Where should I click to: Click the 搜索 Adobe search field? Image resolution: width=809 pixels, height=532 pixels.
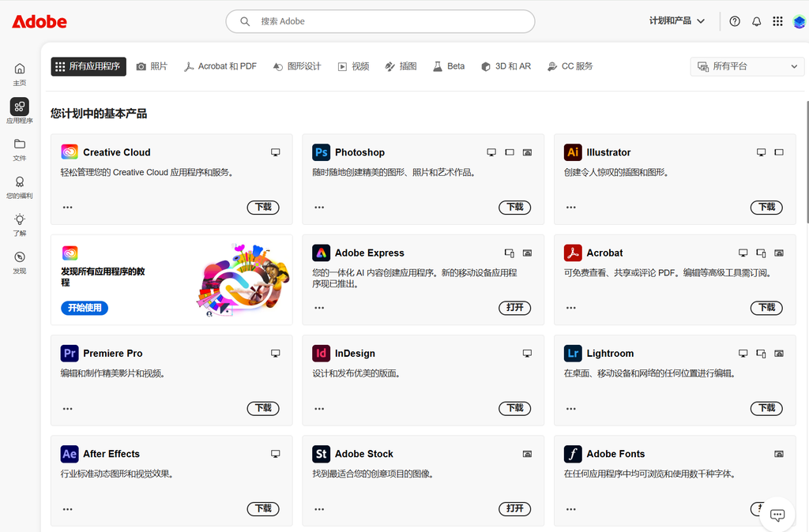point(380,21)
